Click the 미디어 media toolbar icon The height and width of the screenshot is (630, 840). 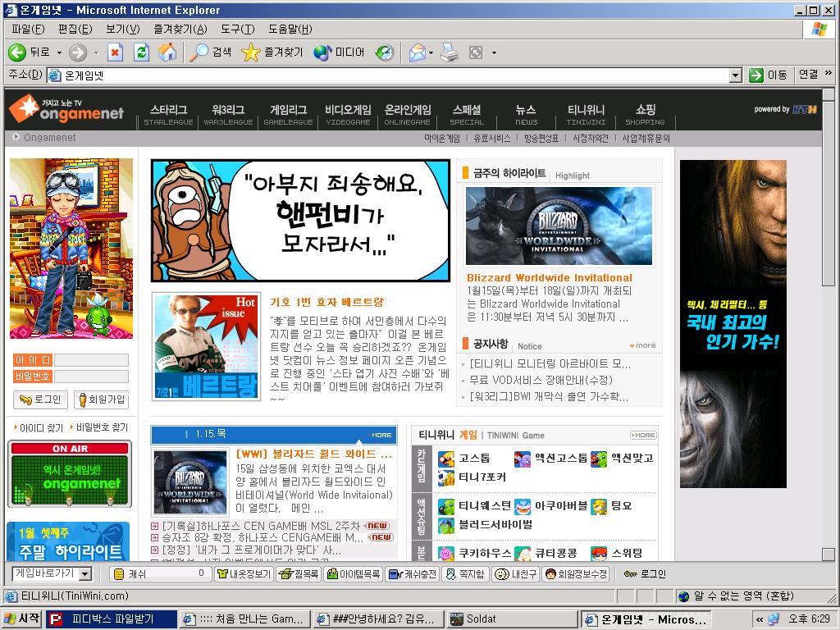[x=339, y=52]
